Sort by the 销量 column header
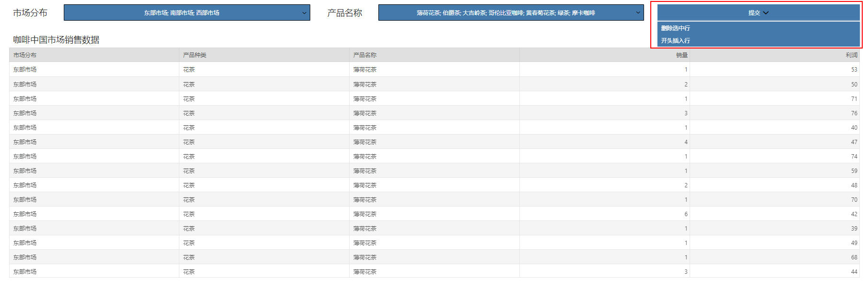The width and height of the screenshot is (868, 281). tap(681, 55)
